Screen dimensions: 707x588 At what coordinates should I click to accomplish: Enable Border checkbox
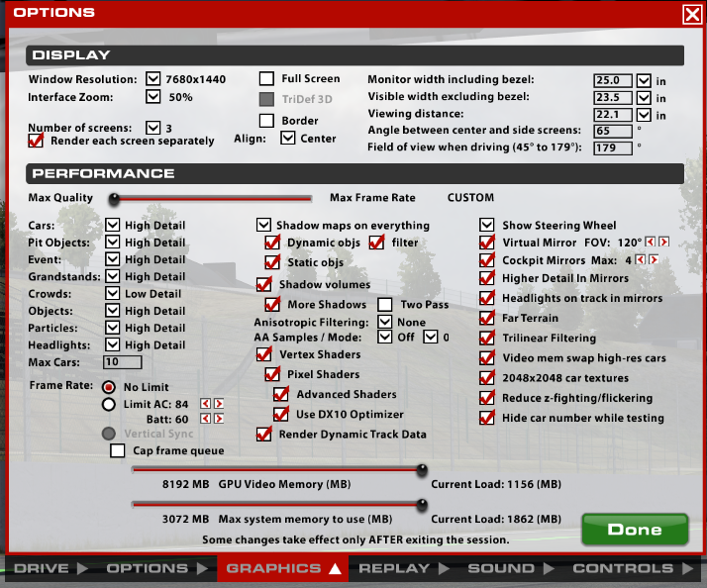[266, 121]
